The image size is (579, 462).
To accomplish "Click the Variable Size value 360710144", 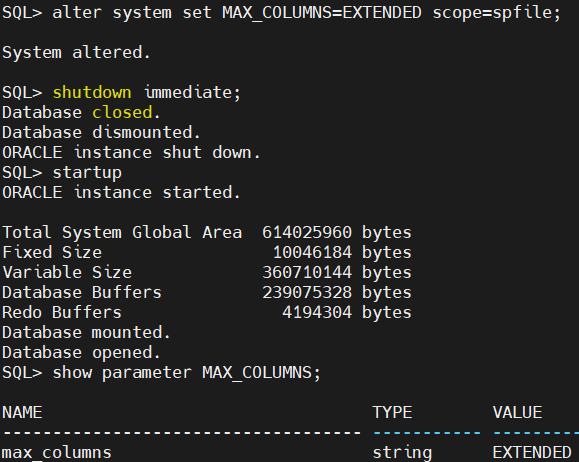I will 307,272.
